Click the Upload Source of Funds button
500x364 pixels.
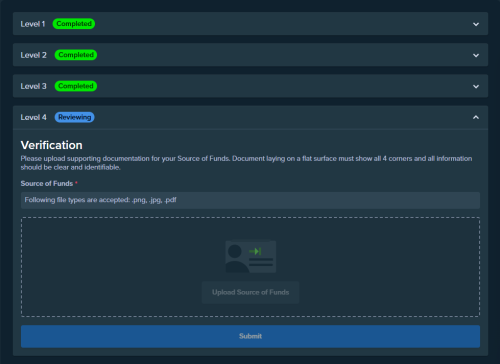[250, 292]
